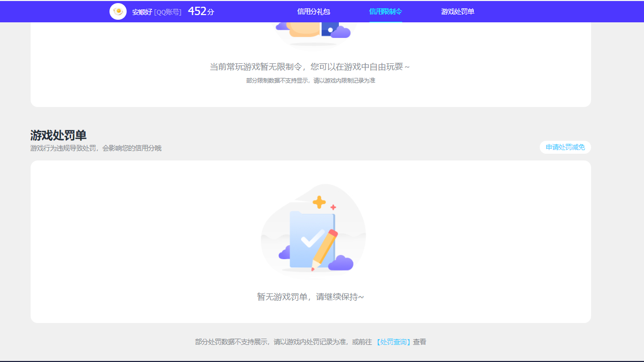644x362 pixels.
Task: Select the currently active 信用限制令 tab
Action: pyautogui.click(x=386, y=11)
